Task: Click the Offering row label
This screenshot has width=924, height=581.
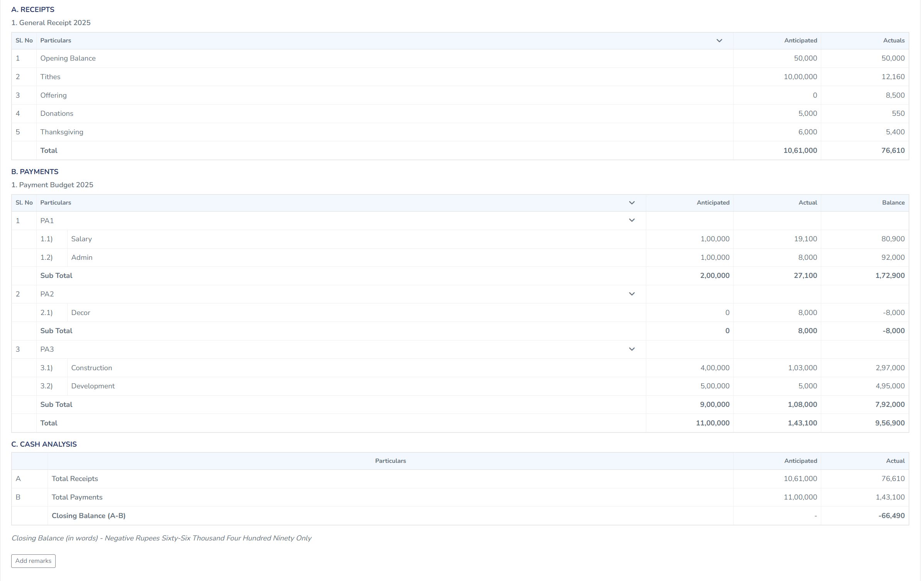Action: coord(53,95)
